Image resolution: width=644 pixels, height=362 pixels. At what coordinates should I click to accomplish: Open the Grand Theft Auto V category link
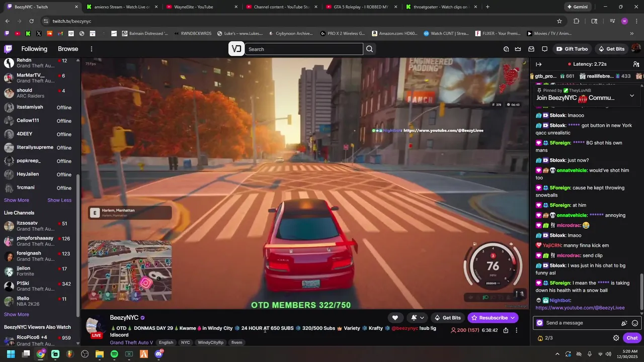(131, 342)
